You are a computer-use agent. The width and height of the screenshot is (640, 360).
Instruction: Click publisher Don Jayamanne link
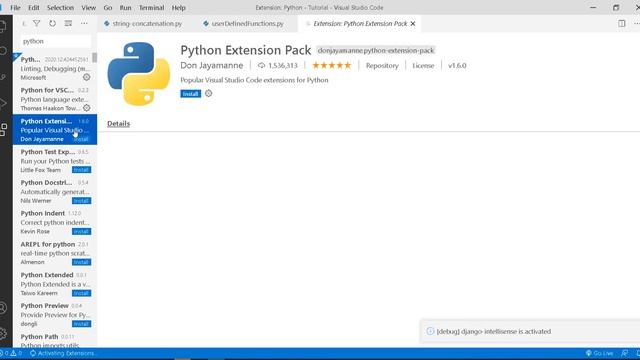pyautogui.click(x=211, y=65)
